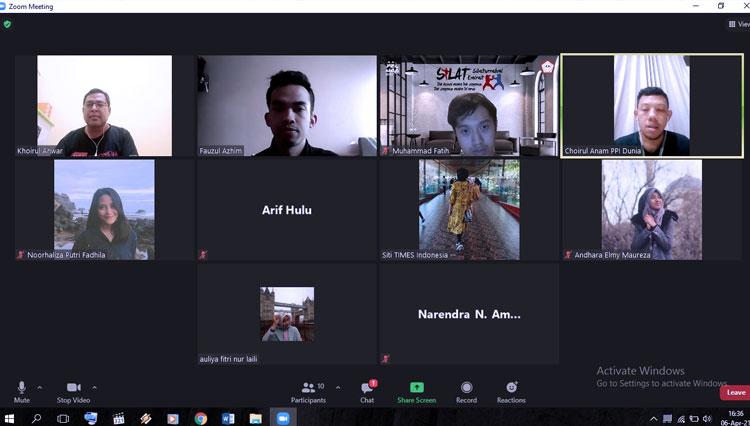Image resolution: width=750 pixels, height=426 pixels.
Task: Click the green Share Screen button
Action: (417, 392)
